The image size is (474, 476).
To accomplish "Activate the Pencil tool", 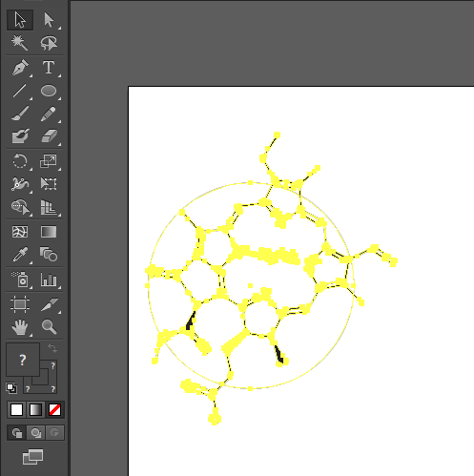I will [x=49, y=114].
